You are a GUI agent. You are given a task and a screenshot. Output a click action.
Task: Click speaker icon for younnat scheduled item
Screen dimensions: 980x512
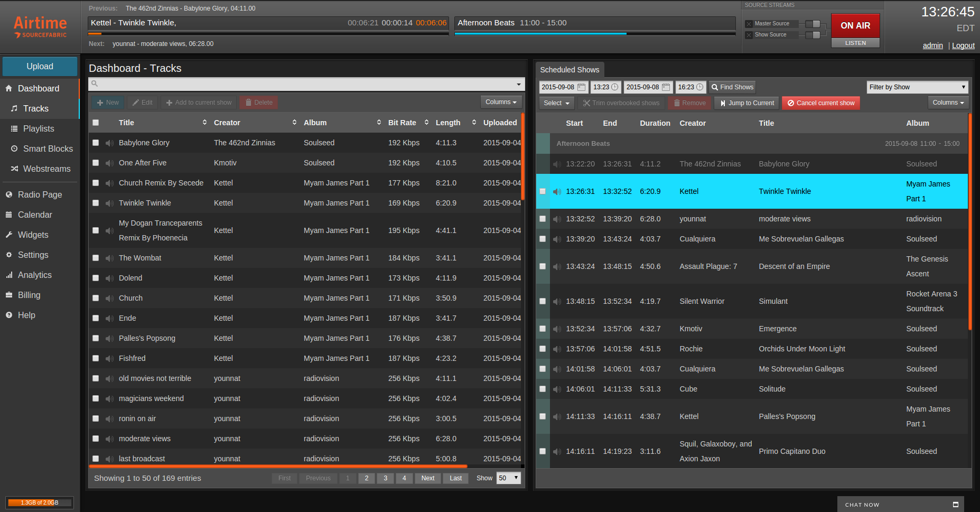pos(557,219)
